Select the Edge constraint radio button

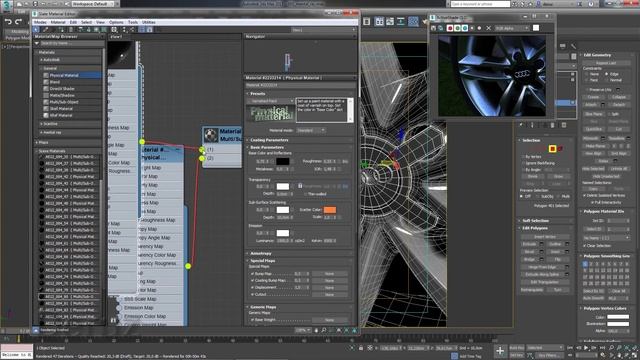click(607, 74)
